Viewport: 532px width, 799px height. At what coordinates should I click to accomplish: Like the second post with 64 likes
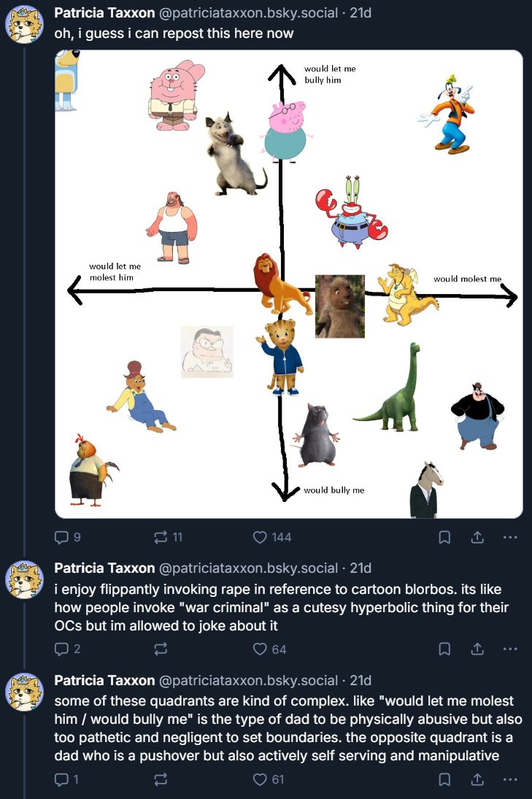click(x=260, y=649)
